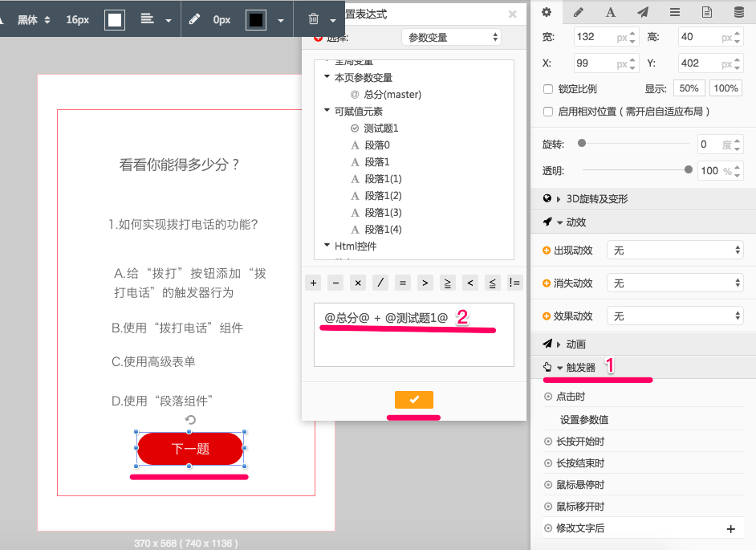This screenshot has width=756, height=550.
Task: Click the pencil border icon in toolbar
Action: (193, 19)
